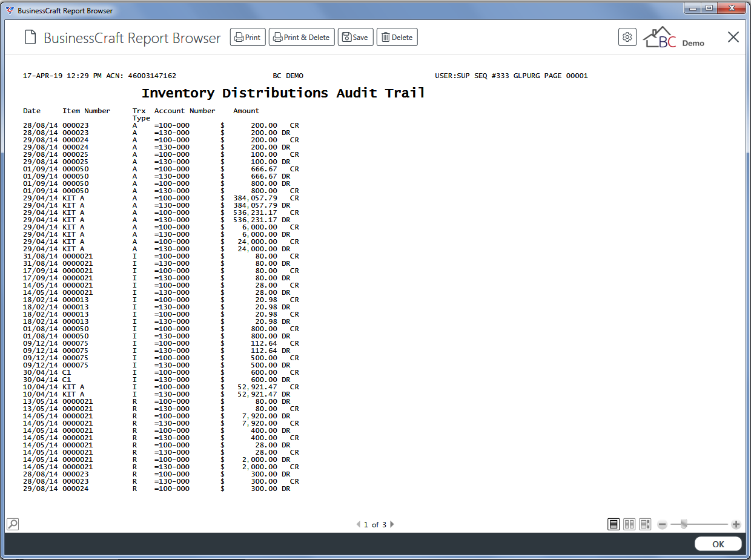Open report browser settings gear
The width and height of the screenshot is (751, 560).
[627, 37]
